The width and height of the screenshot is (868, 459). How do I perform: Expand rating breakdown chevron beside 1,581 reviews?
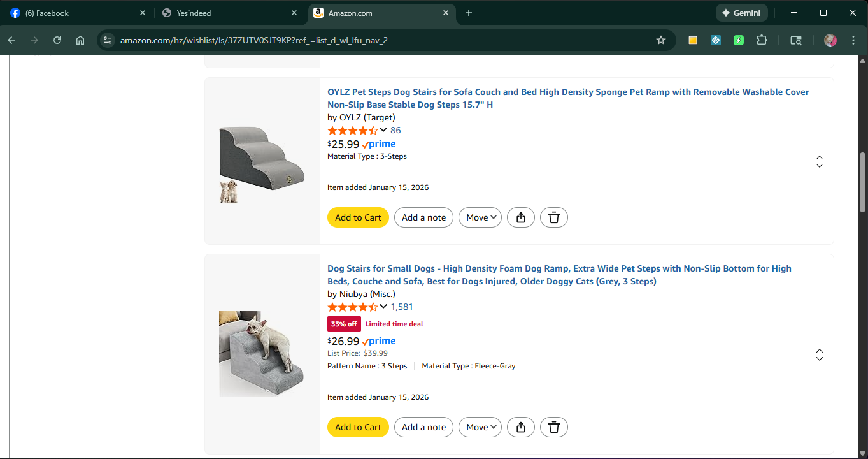(x=383, y=307)
